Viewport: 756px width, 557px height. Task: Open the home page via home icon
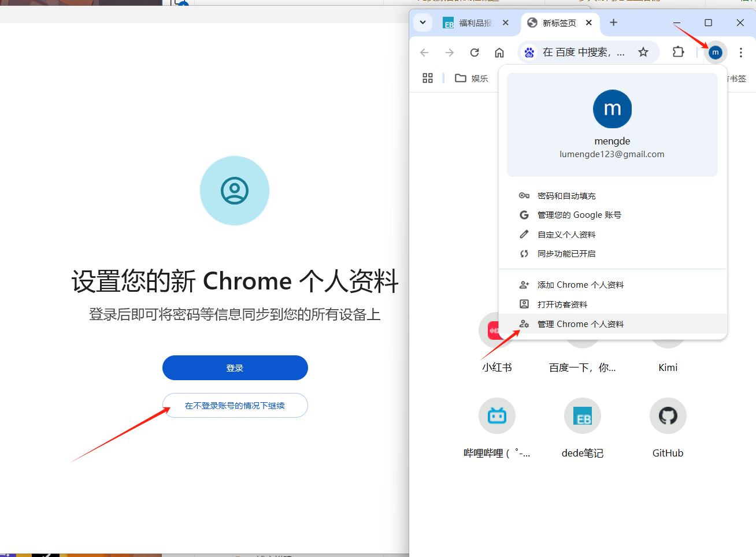[x=499, y=52]
